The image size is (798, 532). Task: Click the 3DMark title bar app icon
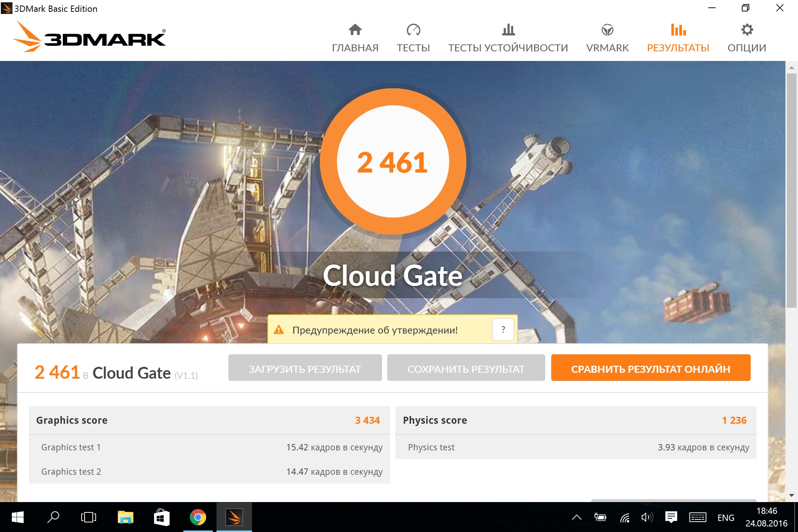[x=7, y=8]
